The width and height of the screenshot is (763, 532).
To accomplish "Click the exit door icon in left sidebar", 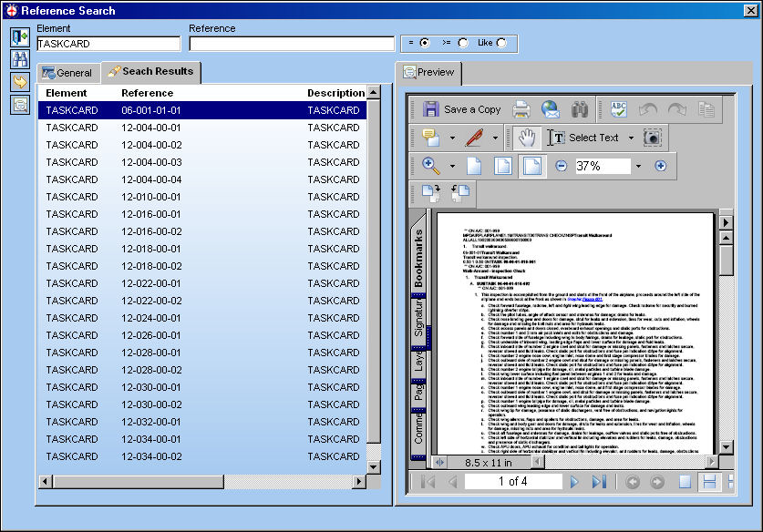I will pos(20,37).
